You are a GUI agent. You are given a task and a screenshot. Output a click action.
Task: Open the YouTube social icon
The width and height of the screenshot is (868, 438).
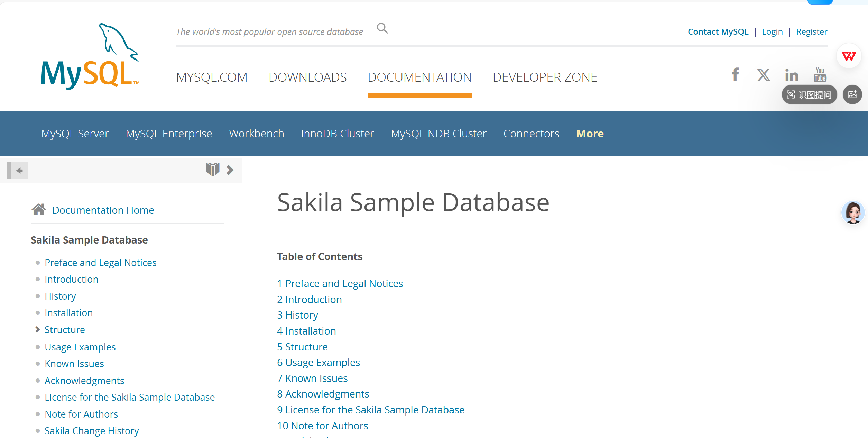point(820,75)
